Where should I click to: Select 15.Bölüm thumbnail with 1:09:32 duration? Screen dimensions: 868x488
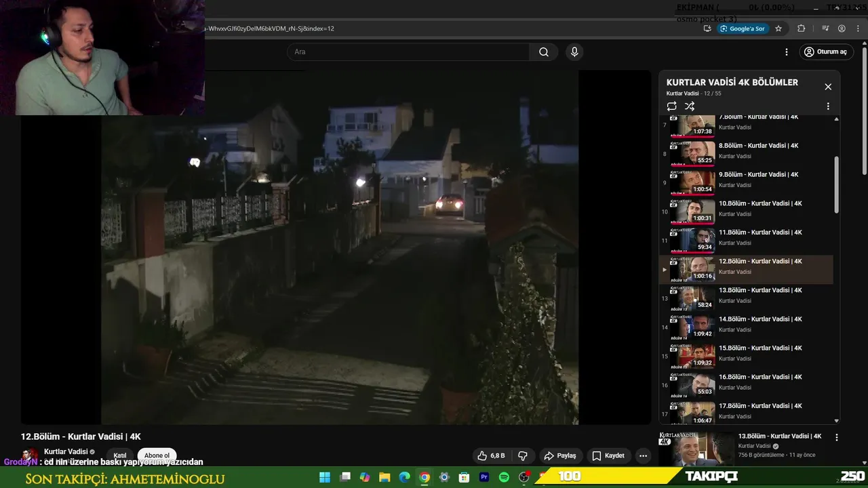tap(692, 355)
